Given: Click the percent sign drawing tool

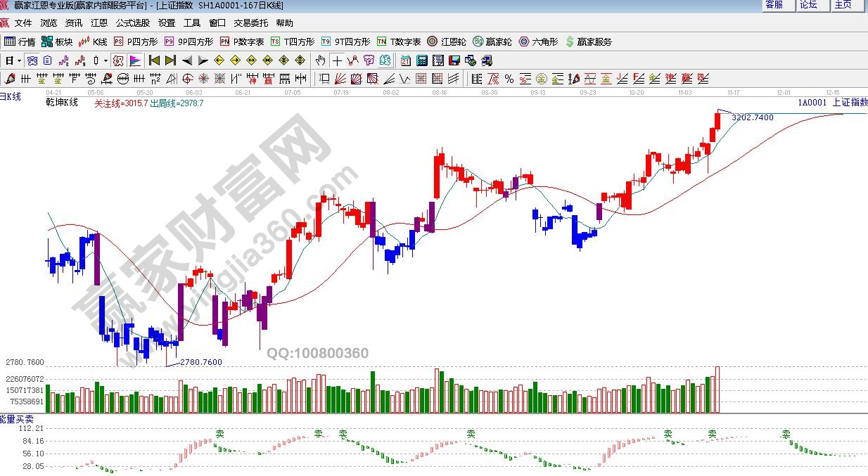Looking at the screenshot, I should coord(509,78).
